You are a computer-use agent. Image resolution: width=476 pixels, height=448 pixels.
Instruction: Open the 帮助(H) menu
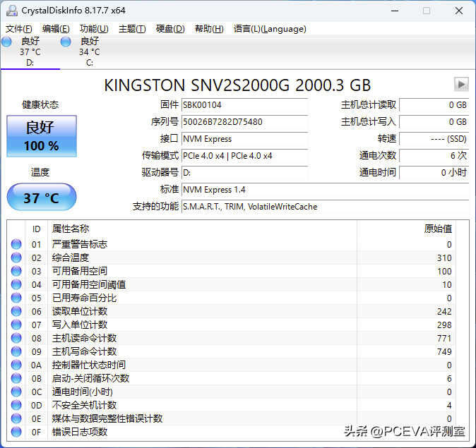[x=209, y=29]
